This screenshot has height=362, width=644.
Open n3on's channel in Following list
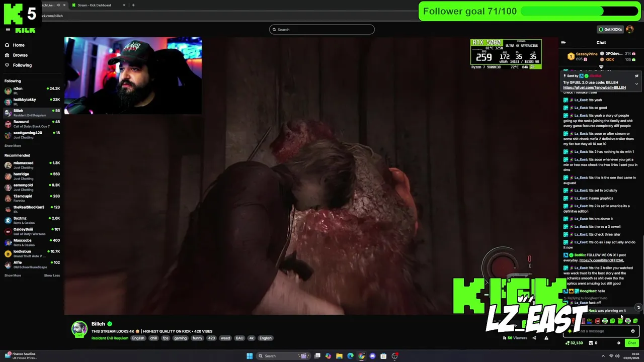(32, 90)
